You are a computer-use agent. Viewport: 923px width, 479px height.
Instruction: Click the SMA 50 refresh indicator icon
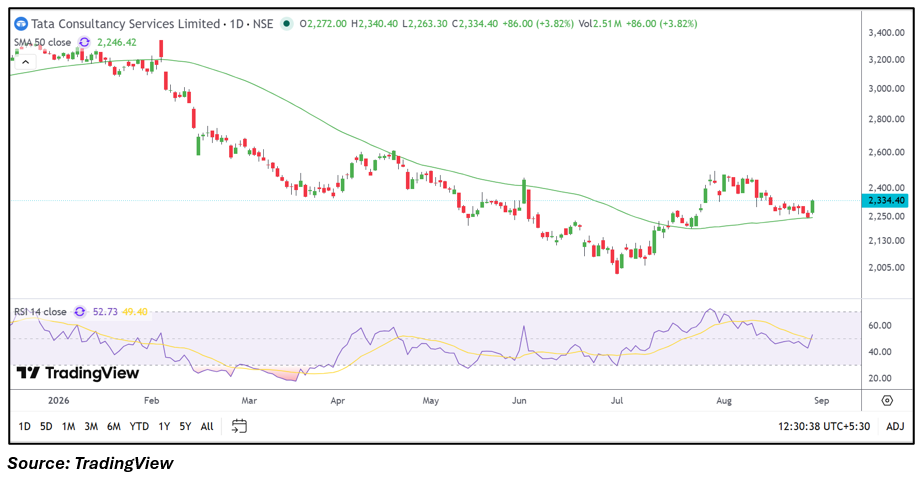point(85,42)
